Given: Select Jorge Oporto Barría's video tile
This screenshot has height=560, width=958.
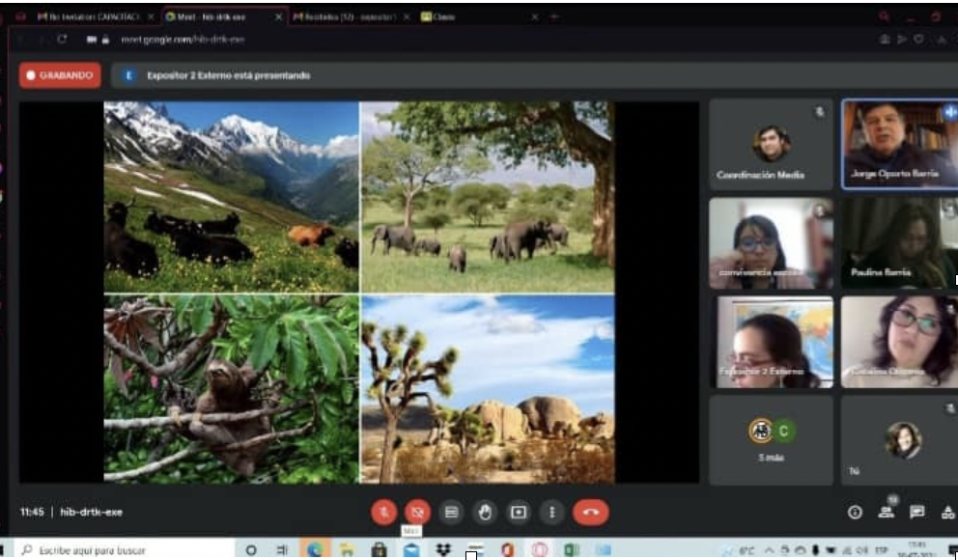Looking at the screenshot, I should tap(897, 144).
